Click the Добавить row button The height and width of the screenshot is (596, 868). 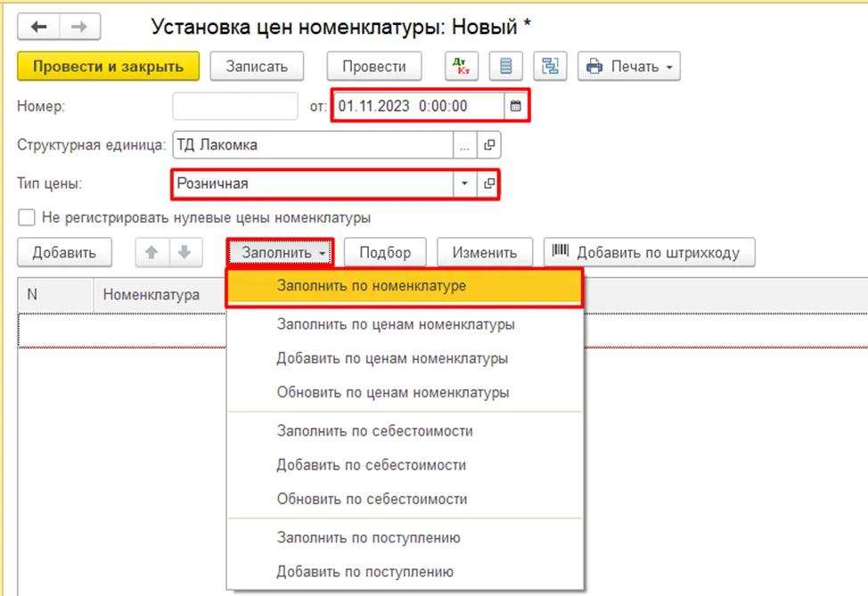tap(65, 252)
